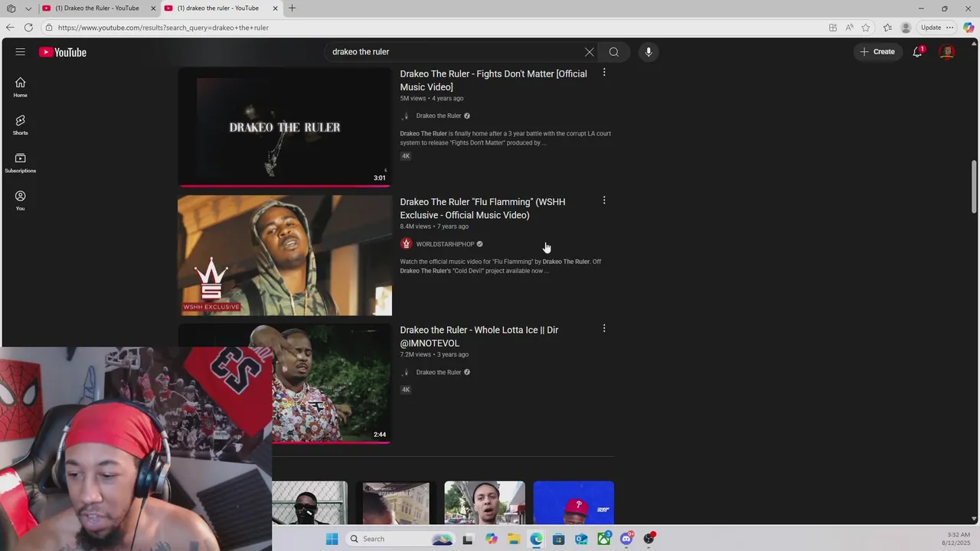Open options for Whole Lotta Ice video
The image size is (980, 551).
pyautogui.click(x=604, y=328)
